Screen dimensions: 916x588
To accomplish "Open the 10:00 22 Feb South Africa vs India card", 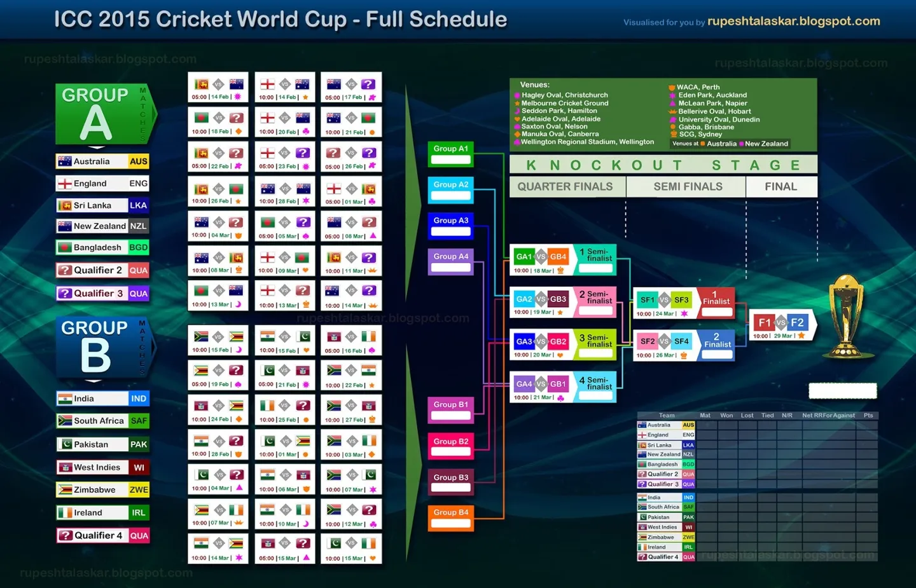I will (351, 375).
